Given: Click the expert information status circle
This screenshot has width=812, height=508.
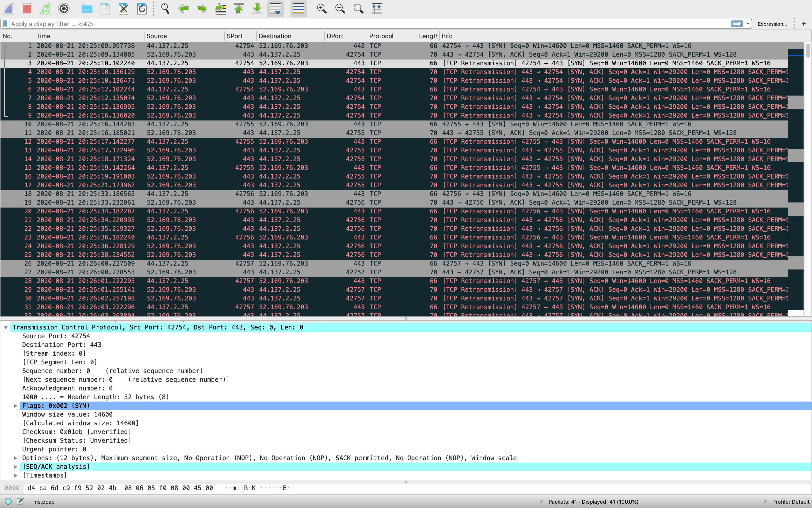Looking at the screenshot, I should pos(8,501).
